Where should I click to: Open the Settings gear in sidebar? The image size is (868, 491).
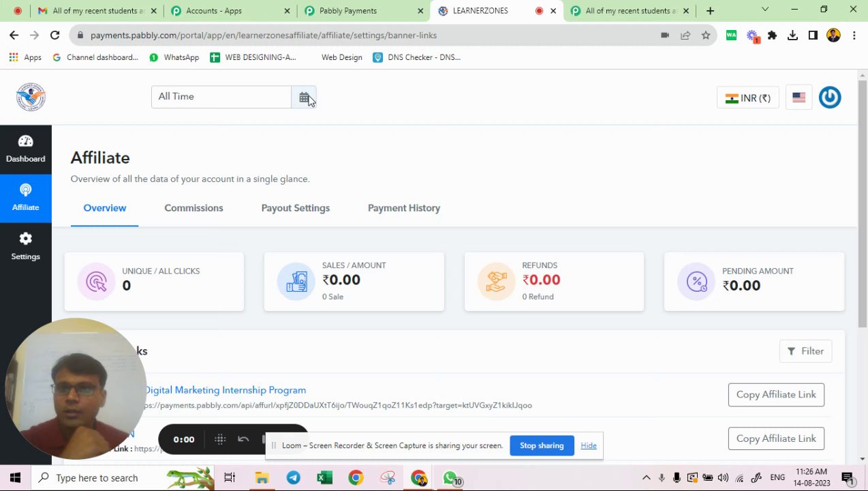pos(25,246)
